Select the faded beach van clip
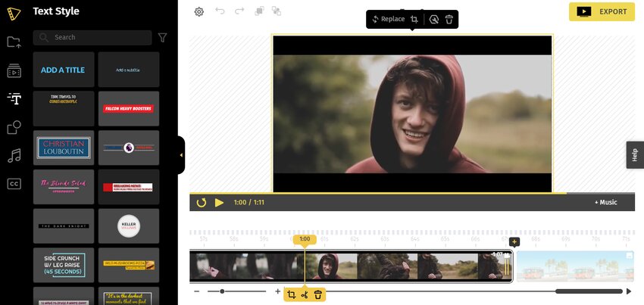This screenshot has width=644, height=305. coord(575,266)
